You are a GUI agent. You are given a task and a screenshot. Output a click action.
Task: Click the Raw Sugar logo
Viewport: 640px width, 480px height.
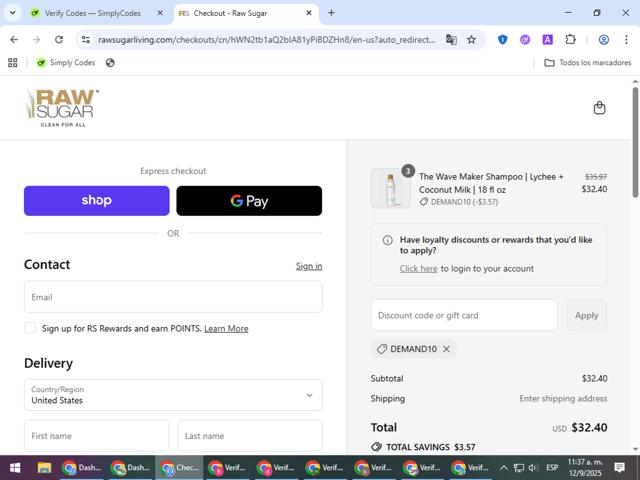(x=62, y=108)
